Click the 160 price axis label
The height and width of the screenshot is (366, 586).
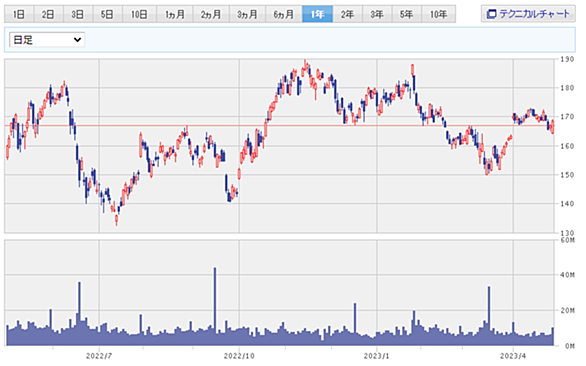[x=567, y=146]
